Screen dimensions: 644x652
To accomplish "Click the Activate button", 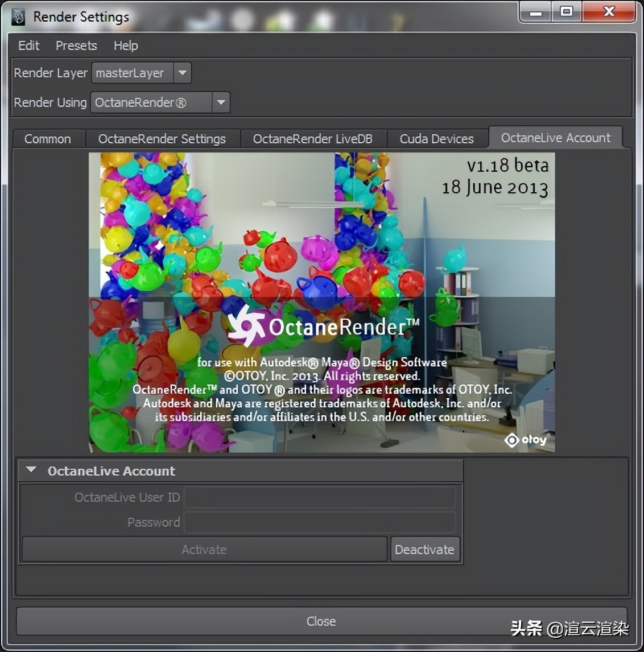I will point(204,550).
